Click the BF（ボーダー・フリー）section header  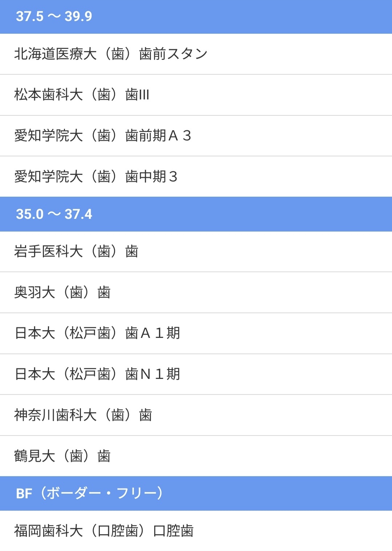coord(90,493)
